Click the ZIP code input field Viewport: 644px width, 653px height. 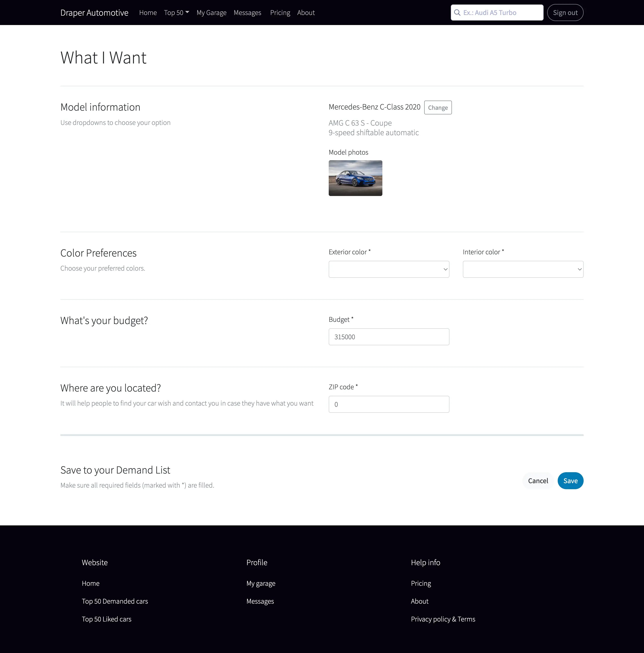point(389,404)
